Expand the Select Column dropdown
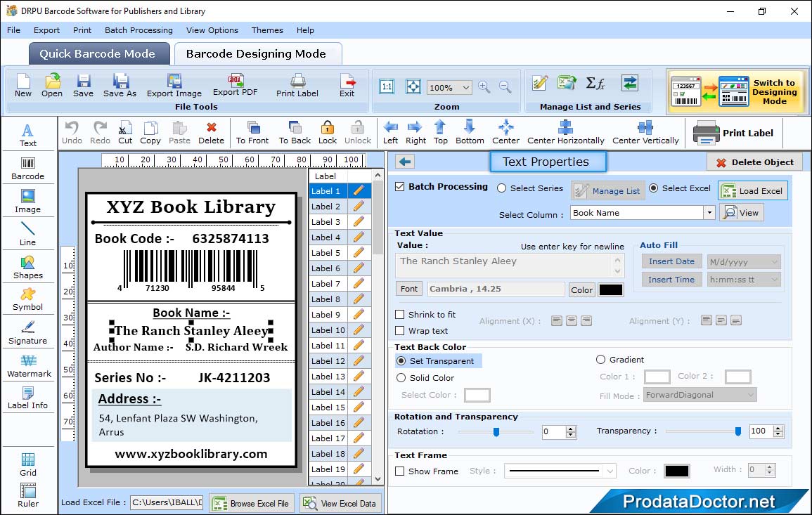This screenshot has height=515, width=812. pyautogui.click(x=709, y=213)
